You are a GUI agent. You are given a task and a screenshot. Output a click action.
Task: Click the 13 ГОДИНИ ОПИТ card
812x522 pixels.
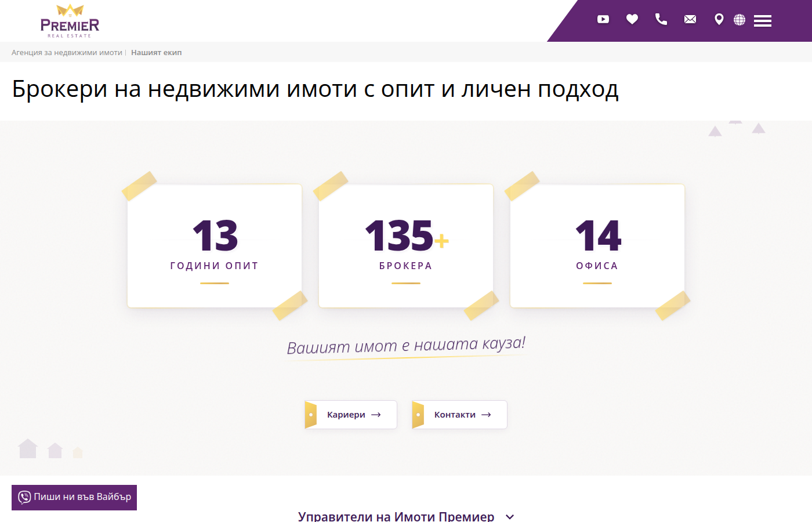coord(215,245)
